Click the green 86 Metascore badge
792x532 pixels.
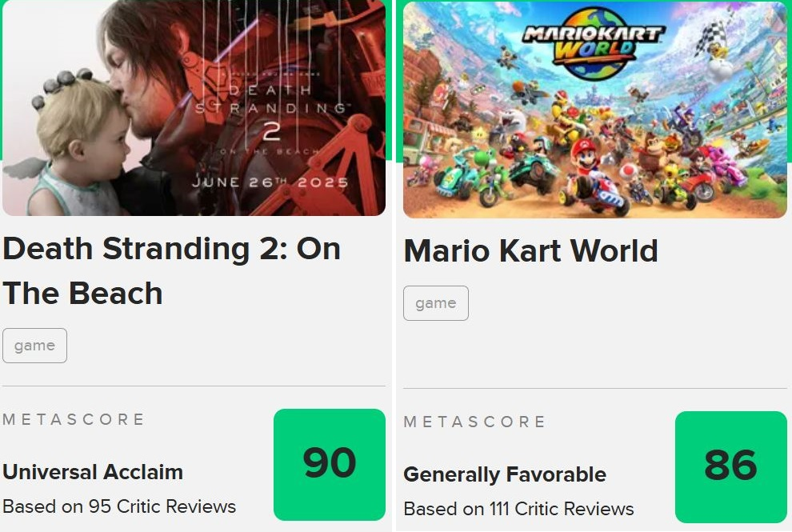tap(730, 466)
